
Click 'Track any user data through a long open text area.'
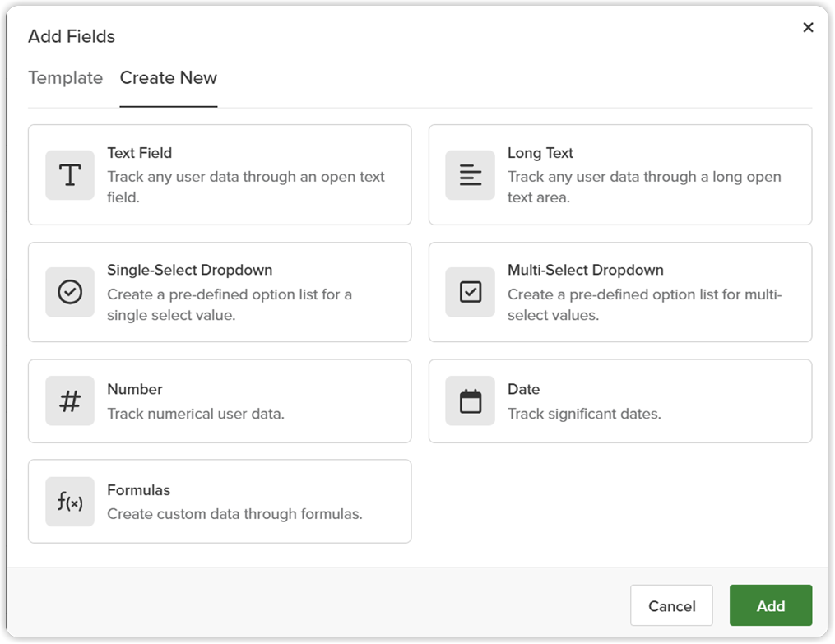click(x=644, y=187)
